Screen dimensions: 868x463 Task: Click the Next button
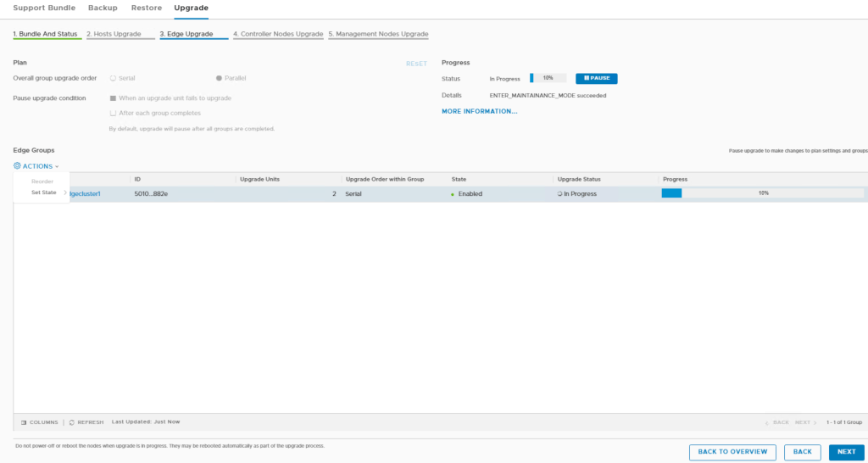coord(846,452)
